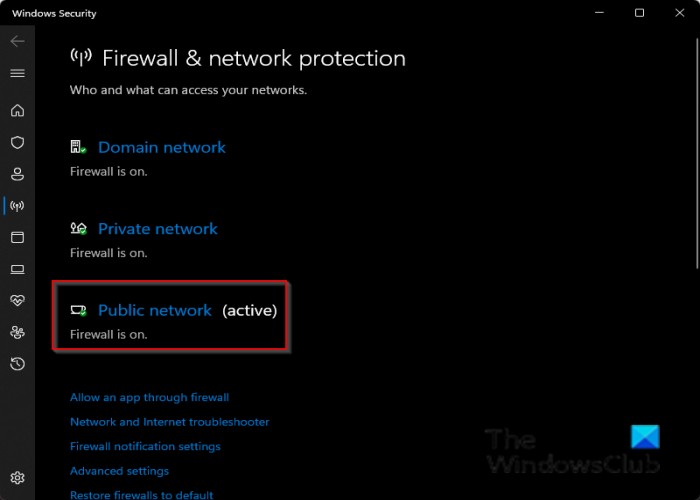Open Device security laptop icon
This screenshot has height=500, width=700.
click(x=17, y=269)
